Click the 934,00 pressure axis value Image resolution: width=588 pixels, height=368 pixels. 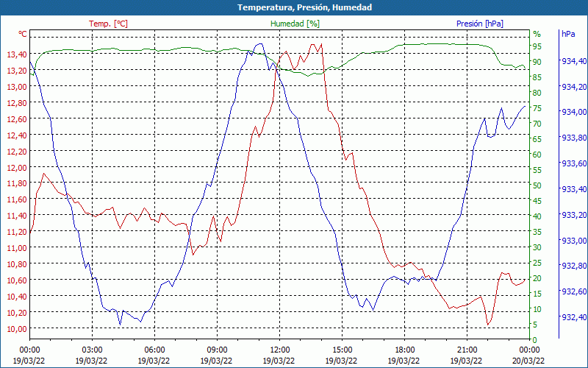tap(573, 113)
